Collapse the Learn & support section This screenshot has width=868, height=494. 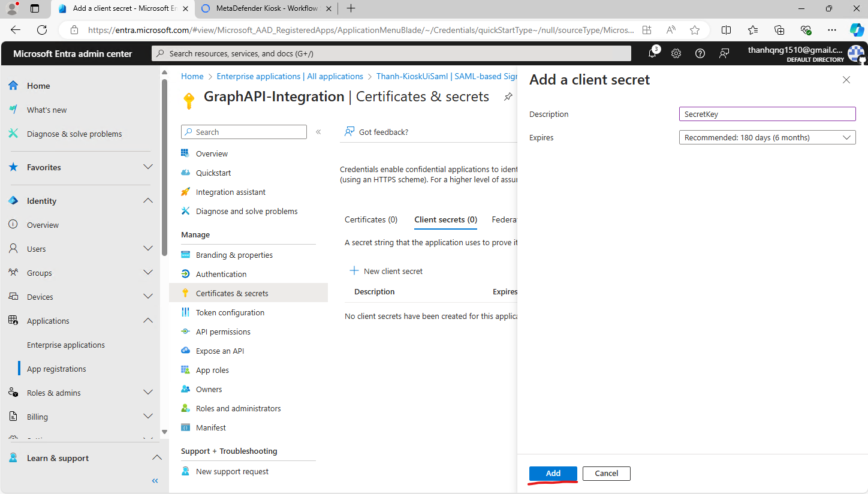coord(156,457)
